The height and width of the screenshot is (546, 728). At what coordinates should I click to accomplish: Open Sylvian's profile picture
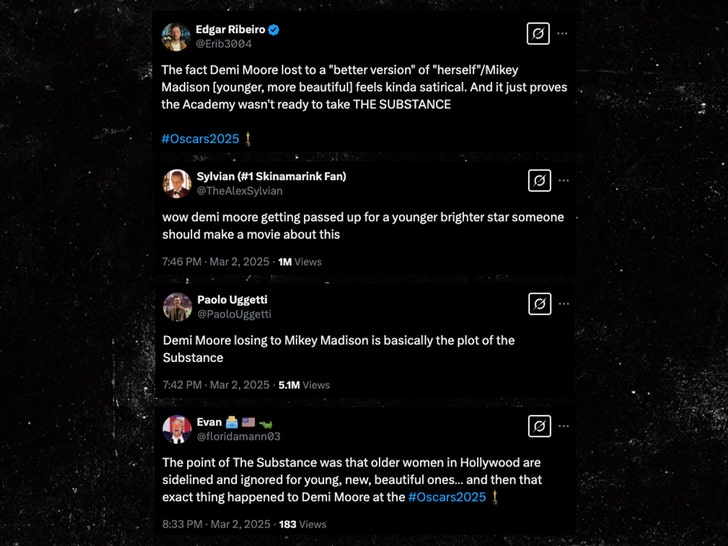click(x=177, y=183)
